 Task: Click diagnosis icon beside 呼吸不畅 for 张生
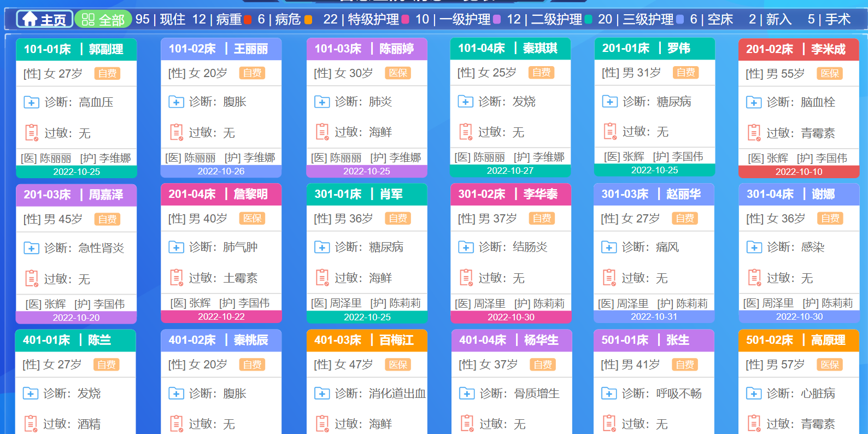(x=609, y=393)
